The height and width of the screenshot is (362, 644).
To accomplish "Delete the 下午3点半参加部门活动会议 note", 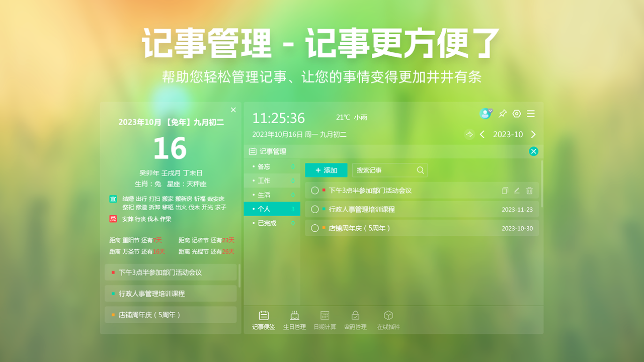I will pos(529,191).
